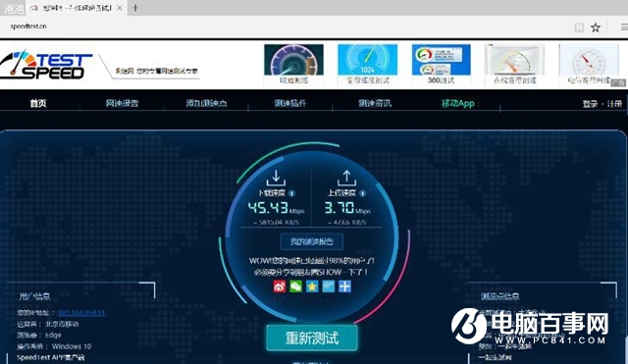The image size is (628, 364).
Task: Go to 首页 home menu item
Action: tap(38, 103)
